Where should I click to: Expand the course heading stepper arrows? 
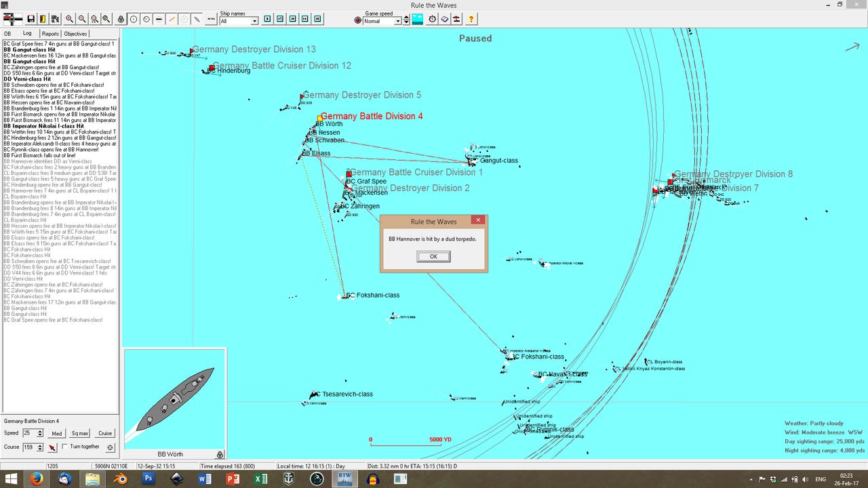[40, 447]
